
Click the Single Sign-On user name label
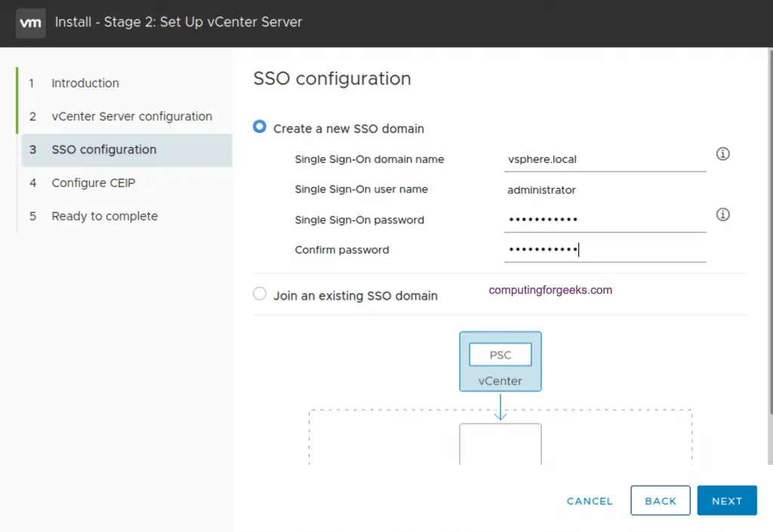point(361,189)
